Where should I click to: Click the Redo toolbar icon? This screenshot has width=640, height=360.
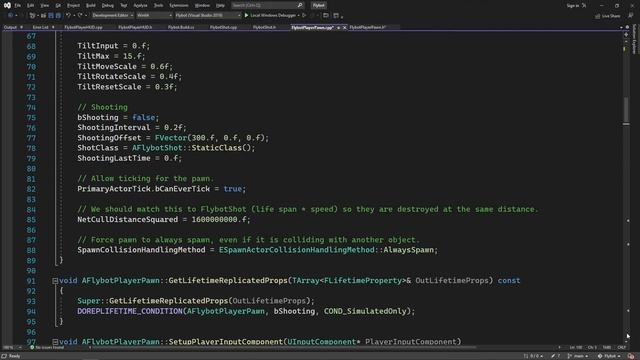tap(80, 16)
